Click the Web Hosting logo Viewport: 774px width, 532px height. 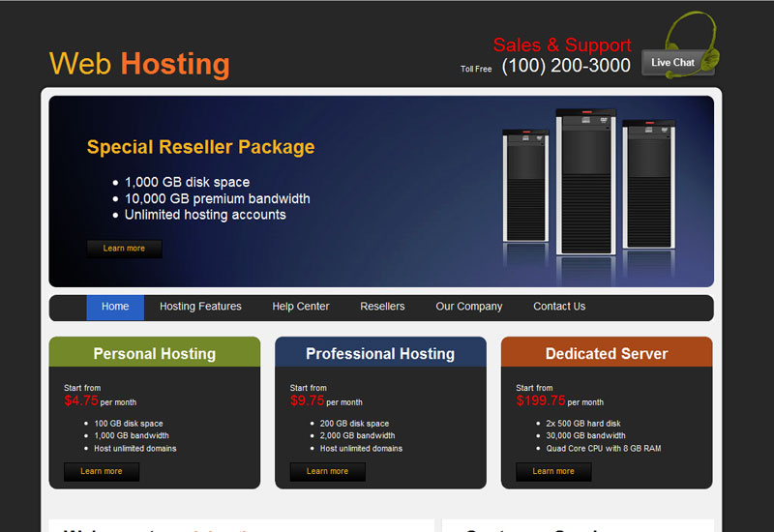click(x=139, y=64)
